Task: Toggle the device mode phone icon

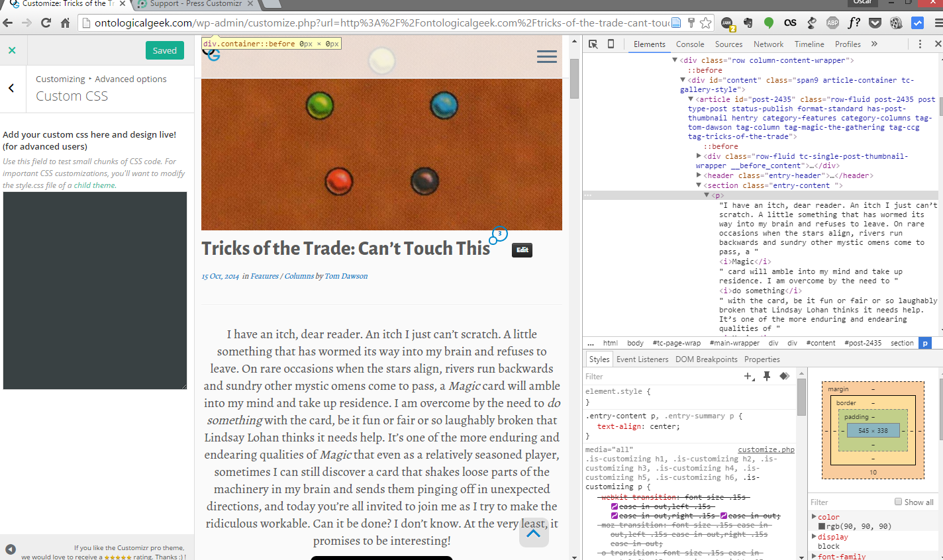Action: pos(611,44)
